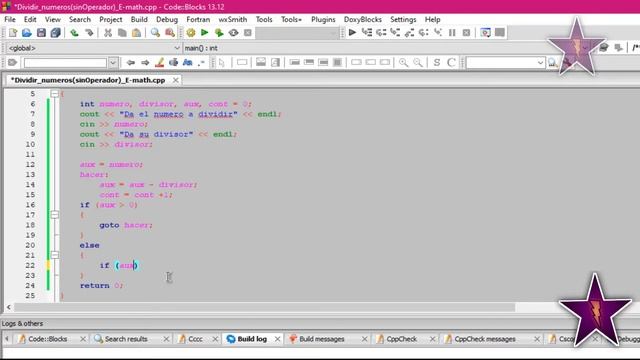Redo the last edit
The height and width of the screenshot is (360, 640).
point(89,33)
